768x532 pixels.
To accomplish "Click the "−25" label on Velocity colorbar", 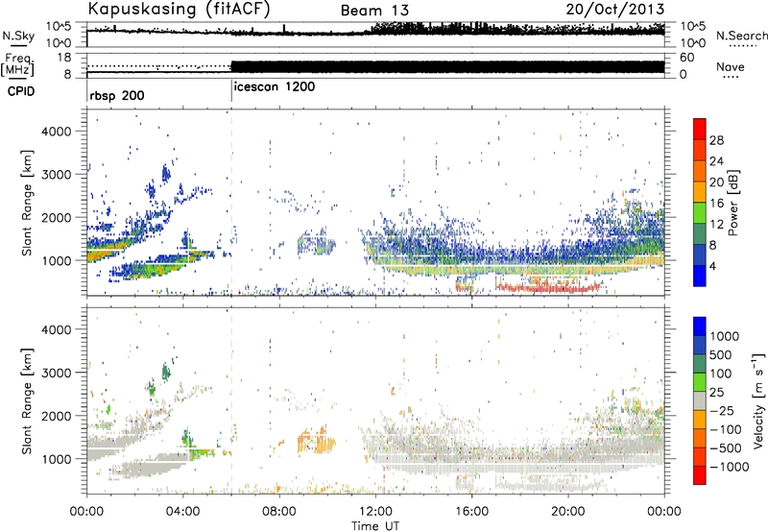I will [x=722, y=410].
